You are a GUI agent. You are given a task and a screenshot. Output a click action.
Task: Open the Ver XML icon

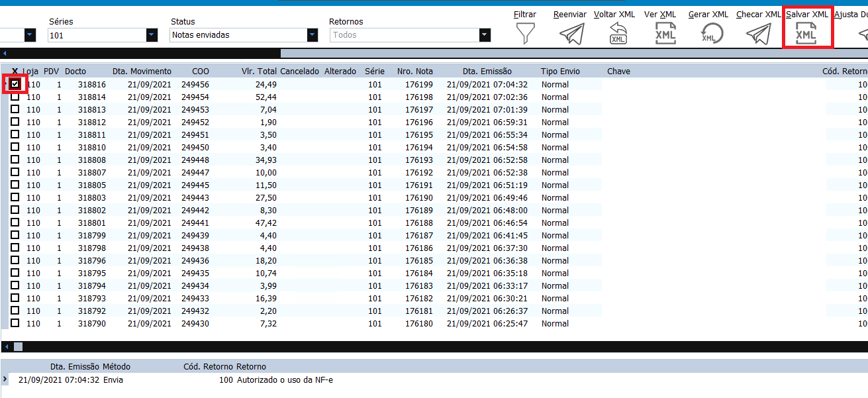(665, 34)
